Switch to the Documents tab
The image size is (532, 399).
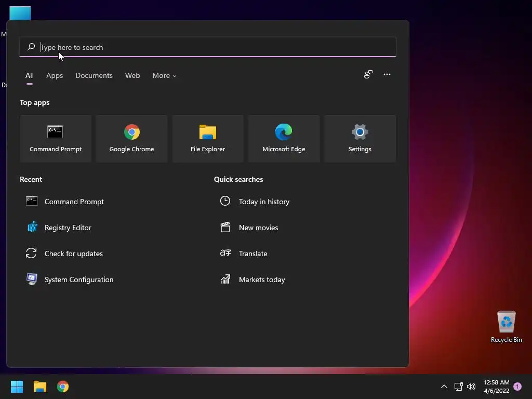pos(94,76)
